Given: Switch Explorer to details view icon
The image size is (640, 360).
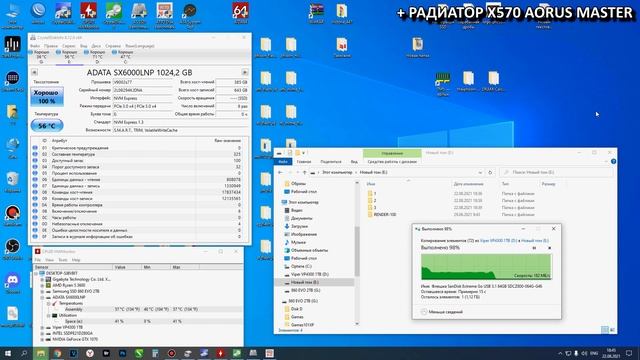Looking at the screenshot, I should tap(605, 330).
